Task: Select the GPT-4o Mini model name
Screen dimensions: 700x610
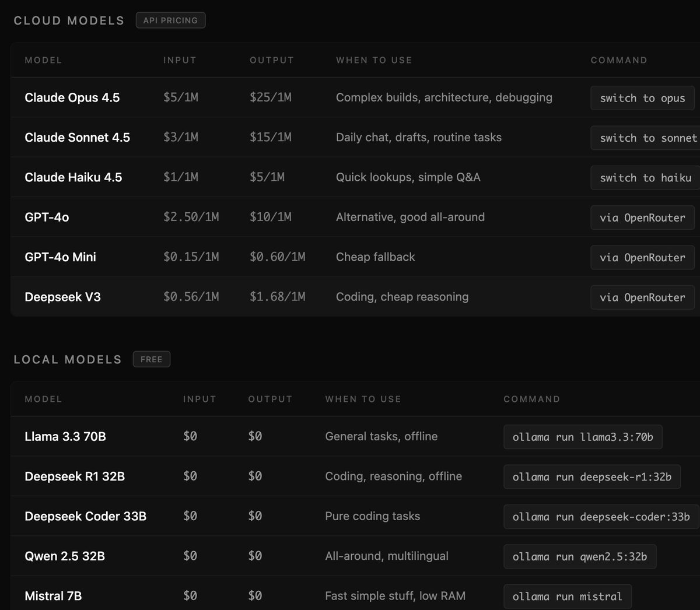Action: pyautogui.click(x=61, y=257)
